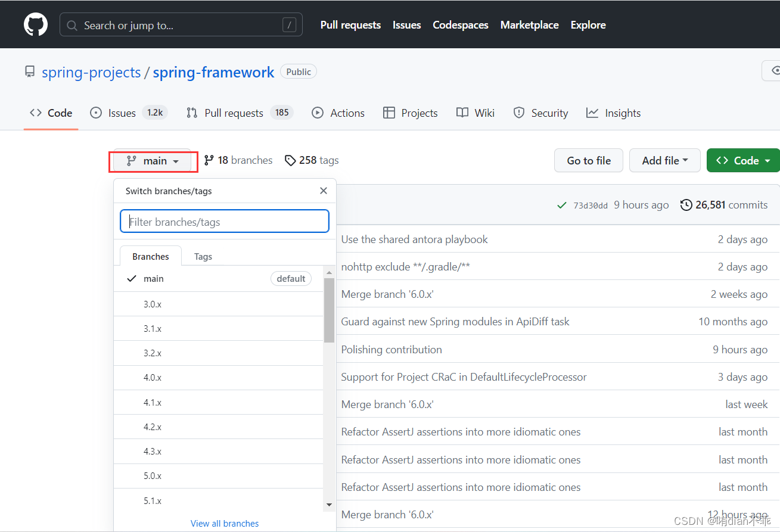Open Issues in top navigation

407,25
